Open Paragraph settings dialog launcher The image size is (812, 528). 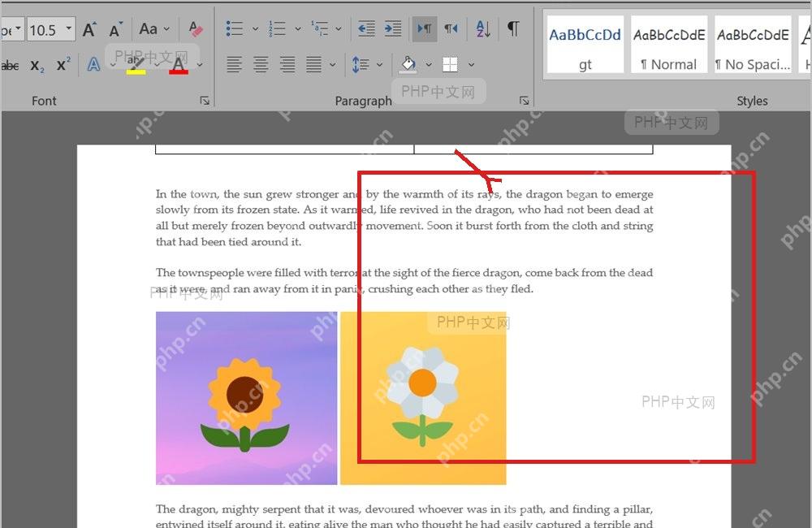[x=524, y=101]
